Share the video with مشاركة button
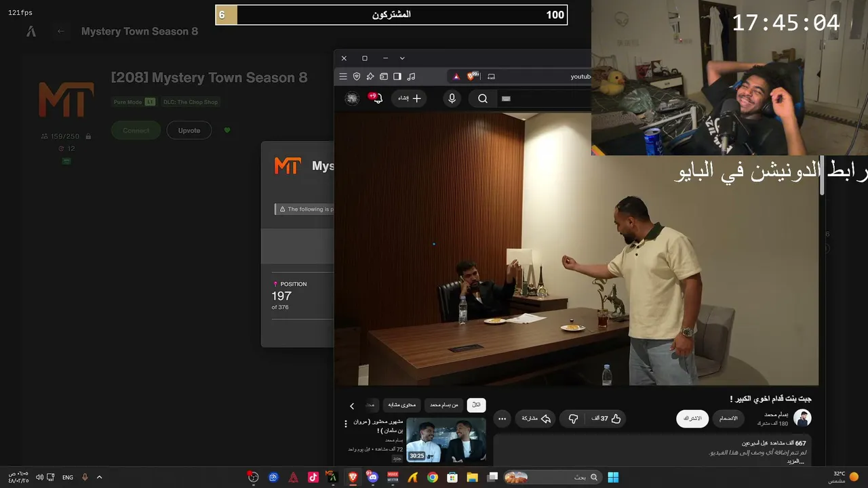Viewport: 868px width, 488px height. pos(536,419)
